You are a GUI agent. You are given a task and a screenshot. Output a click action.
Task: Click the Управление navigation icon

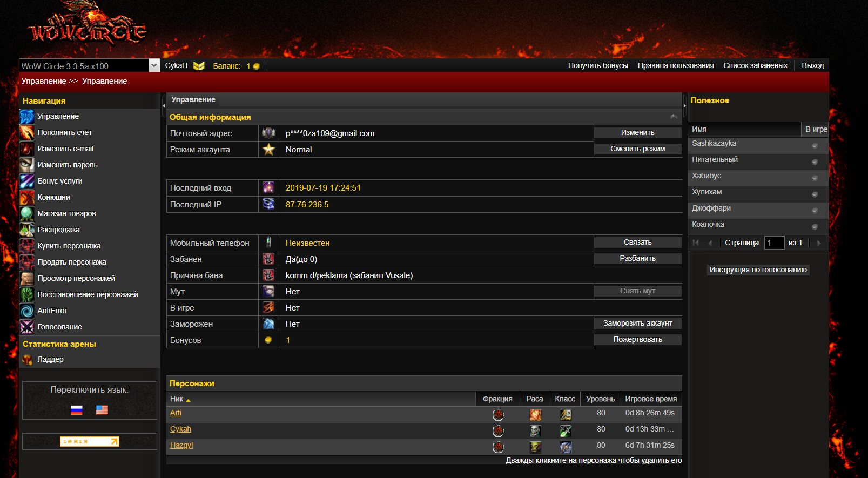[x=26, y=117]
